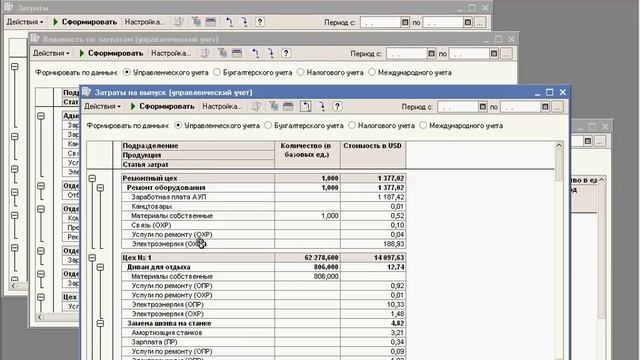Screen dimensions: 640x360
Task: Focus Период с field in Ведомость по затратам
Action: (406, 53)
